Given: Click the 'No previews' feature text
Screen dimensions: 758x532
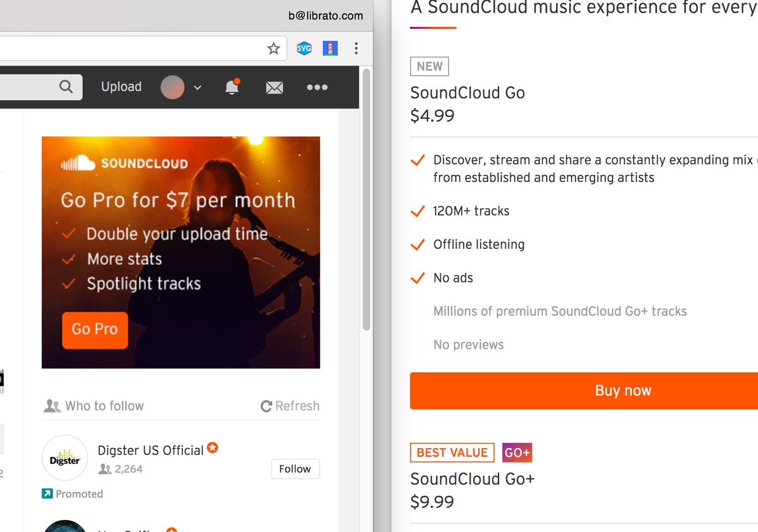Looking at the screenshot, I should click(x=469, y=345).
